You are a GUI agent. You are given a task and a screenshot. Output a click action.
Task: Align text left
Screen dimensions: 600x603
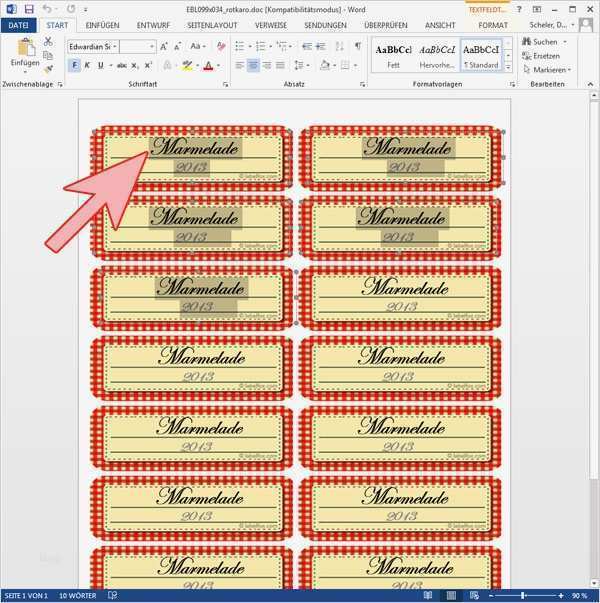tap(240, 66)
